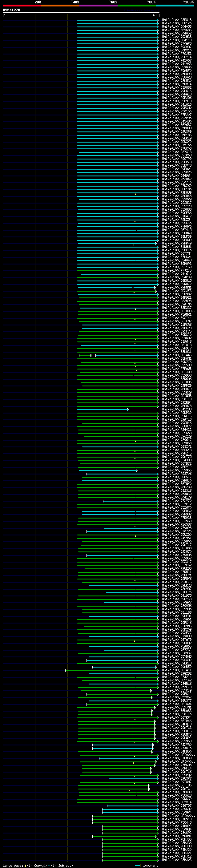Select label UniRef100_A5ANK1

tap(177, 315)
